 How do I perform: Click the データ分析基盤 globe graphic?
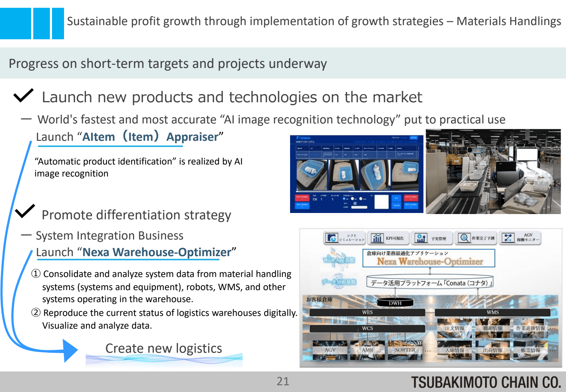[x=339, y=281]
